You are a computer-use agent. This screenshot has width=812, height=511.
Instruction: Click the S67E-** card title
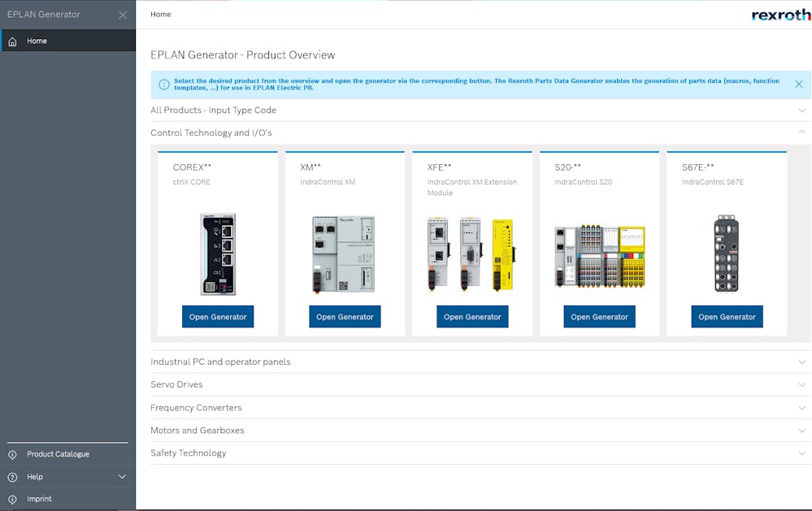point(697,167)
